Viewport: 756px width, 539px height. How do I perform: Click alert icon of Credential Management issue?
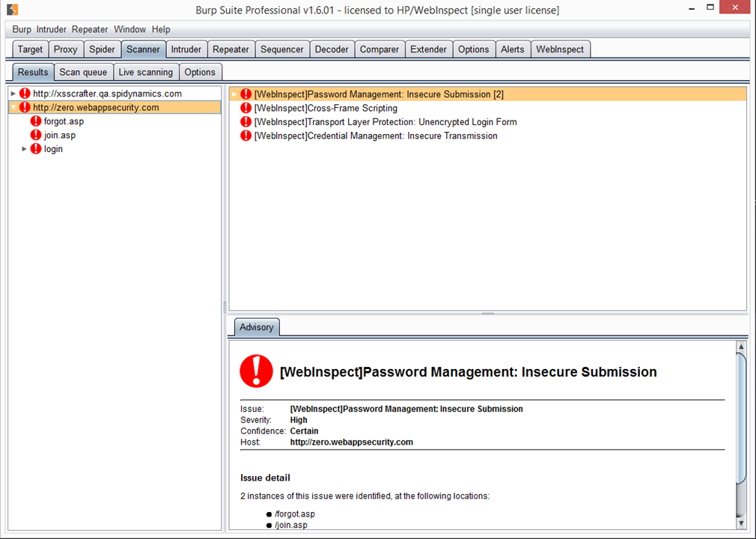click(x=246, y=136)
